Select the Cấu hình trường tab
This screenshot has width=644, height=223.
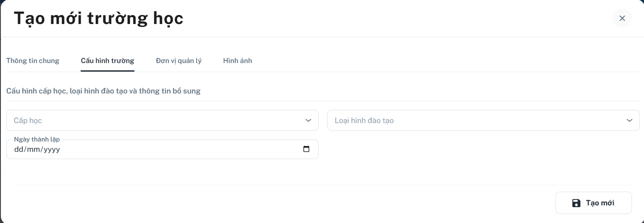tap(107, 61)
